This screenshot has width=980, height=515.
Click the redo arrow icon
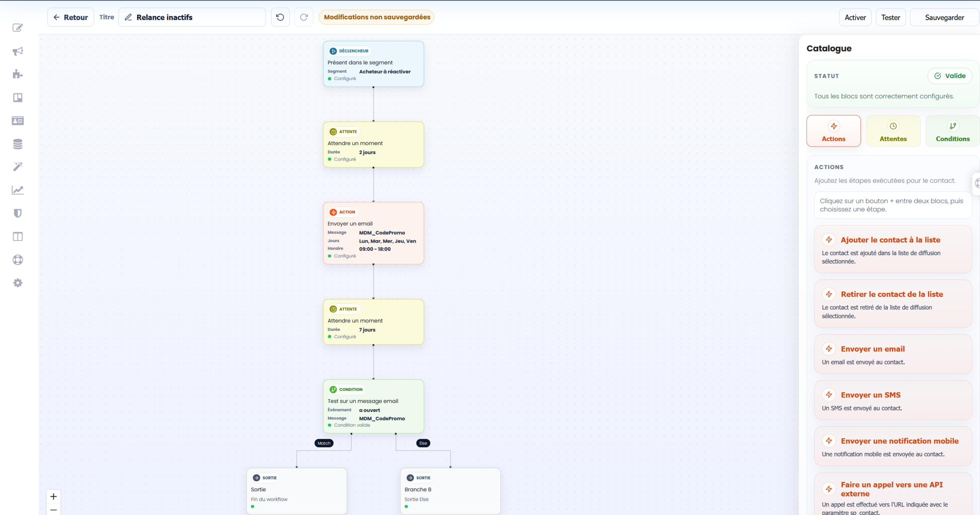pos(304,17)
